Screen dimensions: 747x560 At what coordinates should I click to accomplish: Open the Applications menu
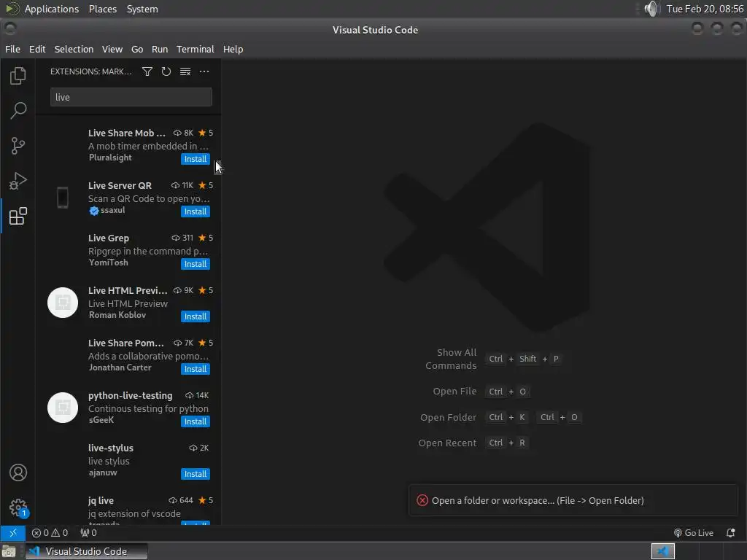pos(52,9)
